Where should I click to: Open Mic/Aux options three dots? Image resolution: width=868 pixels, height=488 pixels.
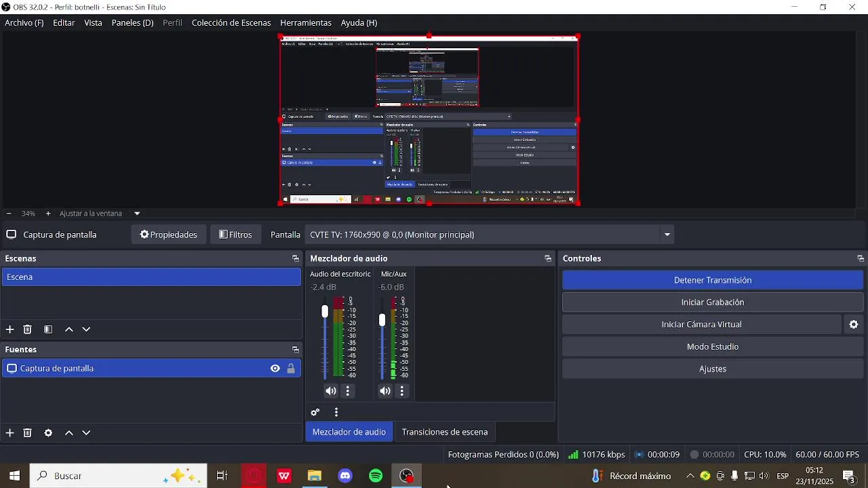pyautogui.click(x=402, y=391)
